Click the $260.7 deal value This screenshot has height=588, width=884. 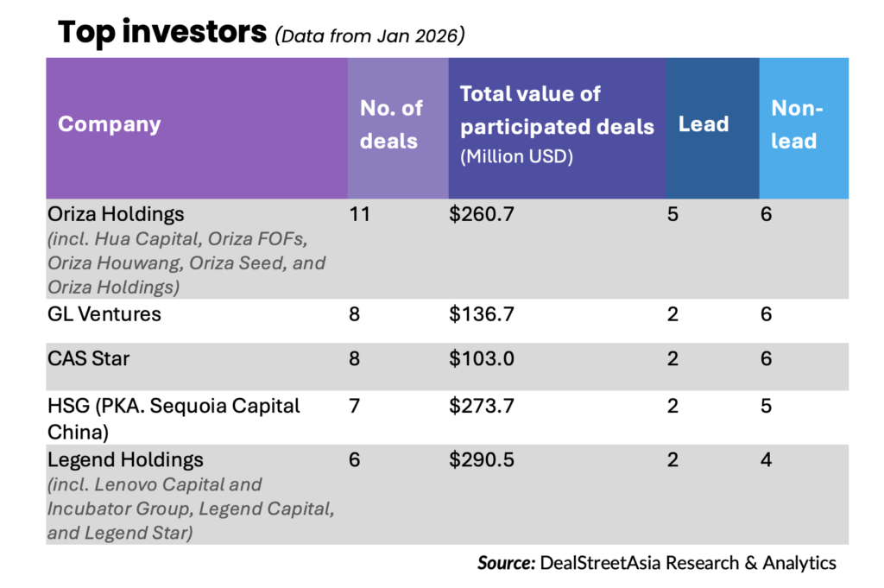(x=482, y=213)
